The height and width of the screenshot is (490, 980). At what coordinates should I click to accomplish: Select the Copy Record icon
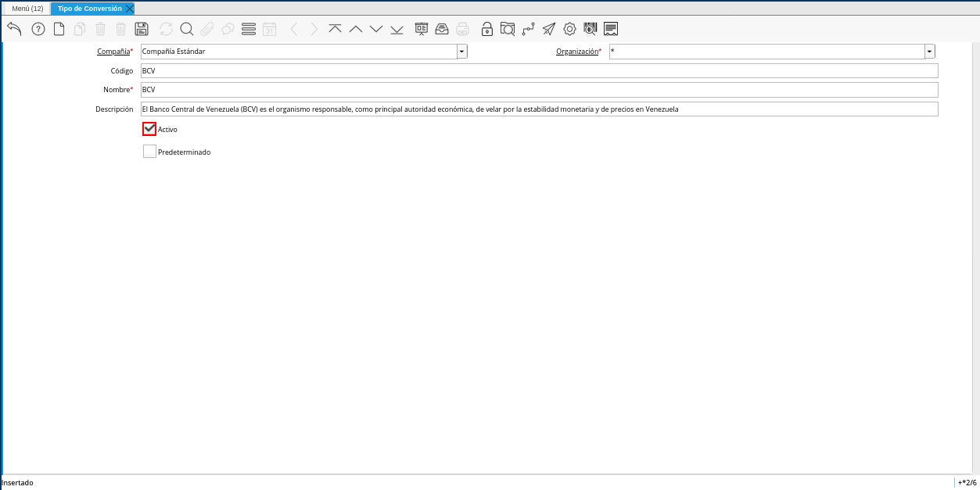click(x=80, y=28)
